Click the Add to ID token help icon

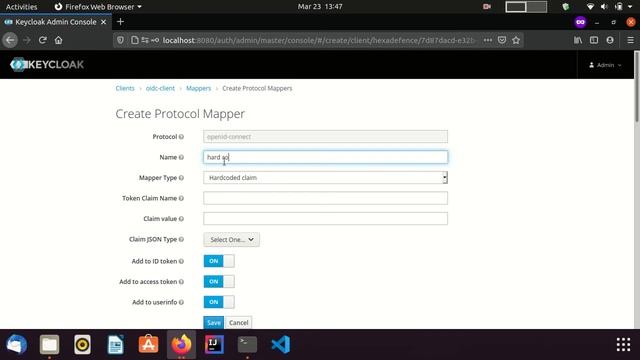coord(181,261)
